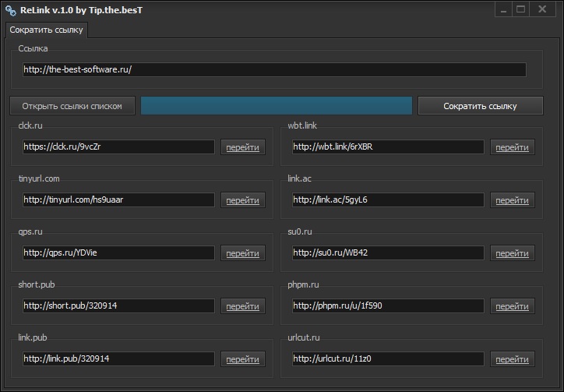Click перейти next to the clck.ru link
The image size is (564, 392).
pyautogui.click(x=242, y=147)
